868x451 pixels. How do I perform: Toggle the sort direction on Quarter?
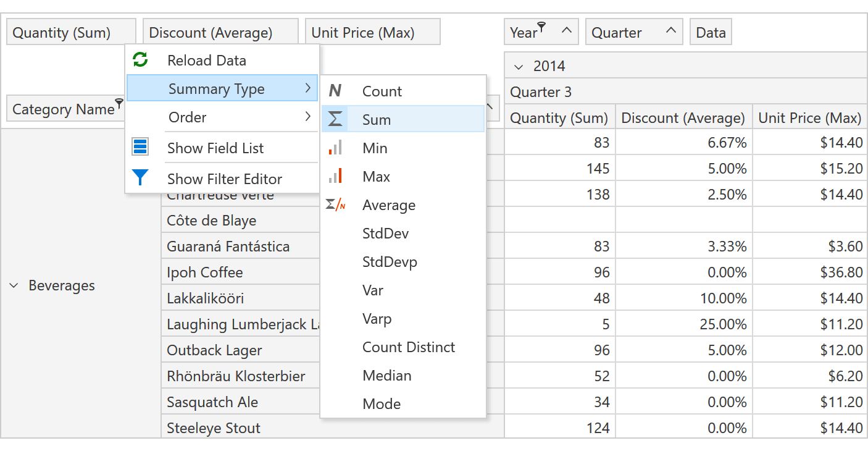(672, 30)
